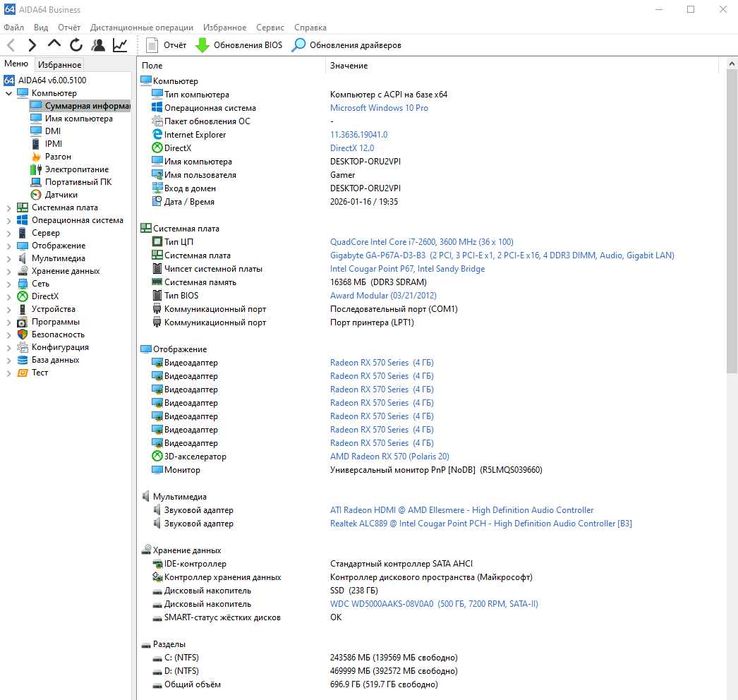This screenshot has height=700, width=738.
Task: Open the DirectX 12.0 link
Action: point(352,148)
